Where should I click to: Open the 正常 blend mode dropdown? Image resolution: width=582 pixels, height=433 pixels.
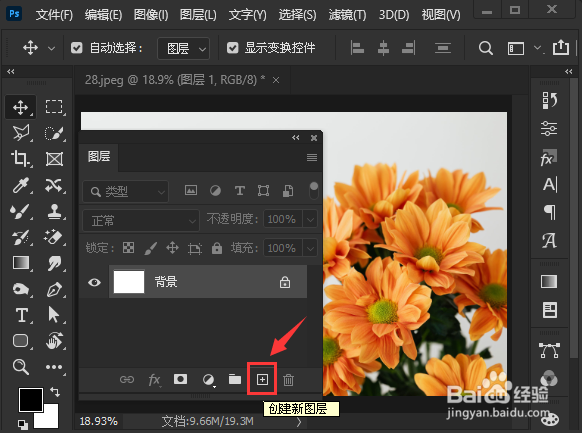coord(141,221)
